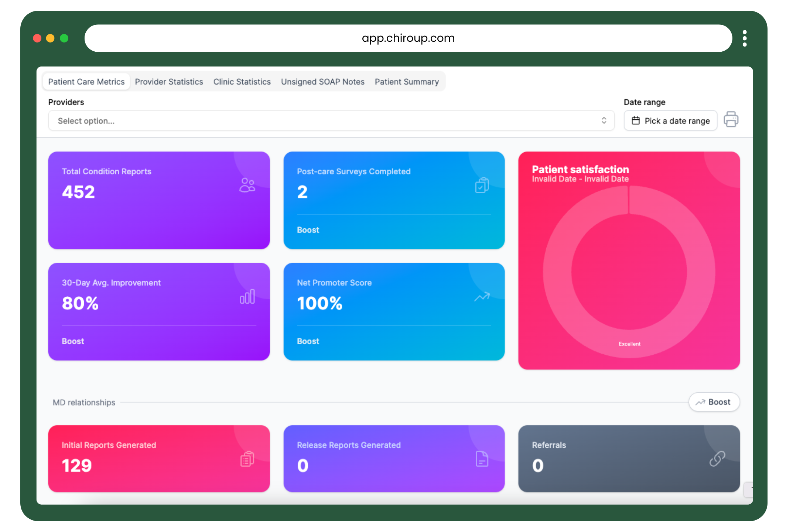The height and width of the screenshot is (532, 786).
Task: Switch to the Provider Statistics tab
Action: pos(169,82)
